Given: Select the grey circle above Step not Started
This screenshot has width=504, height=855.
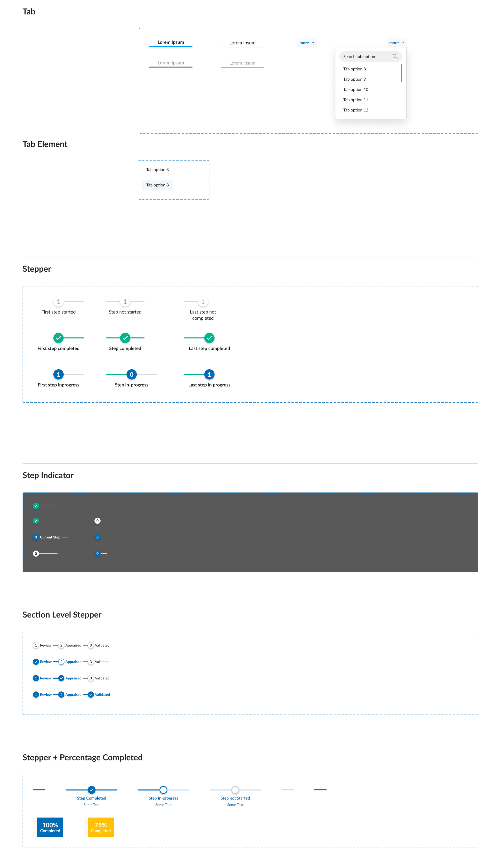Looking at the screenshot, I should [x=235, y=790].
